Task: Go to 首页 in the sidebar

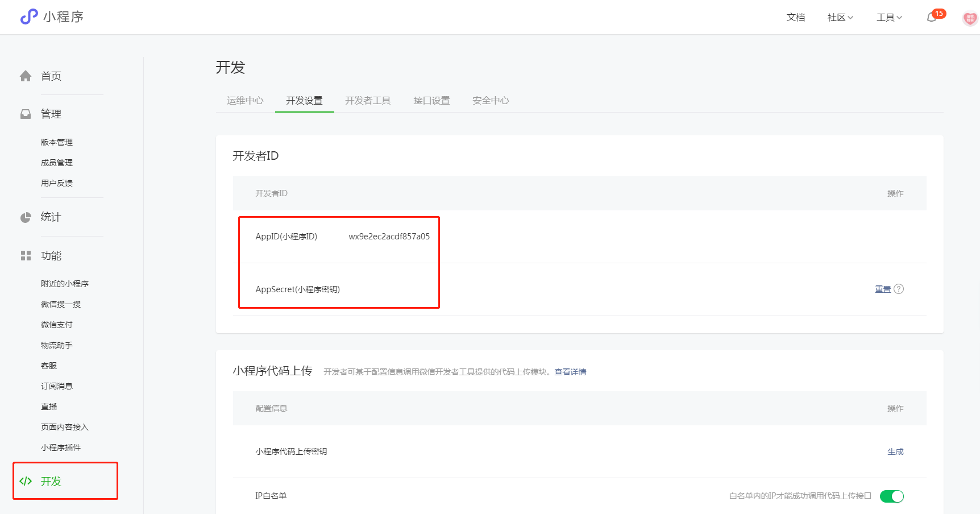Action: (51, 76)
